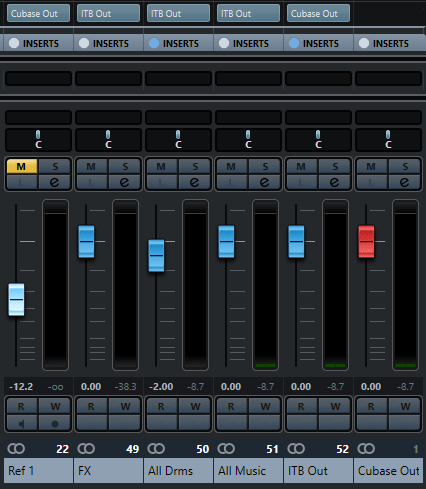This screenshot has width=426, height=489.
Task: Click the -38.3 peak level on FX
Action: (x=125, y=387)
